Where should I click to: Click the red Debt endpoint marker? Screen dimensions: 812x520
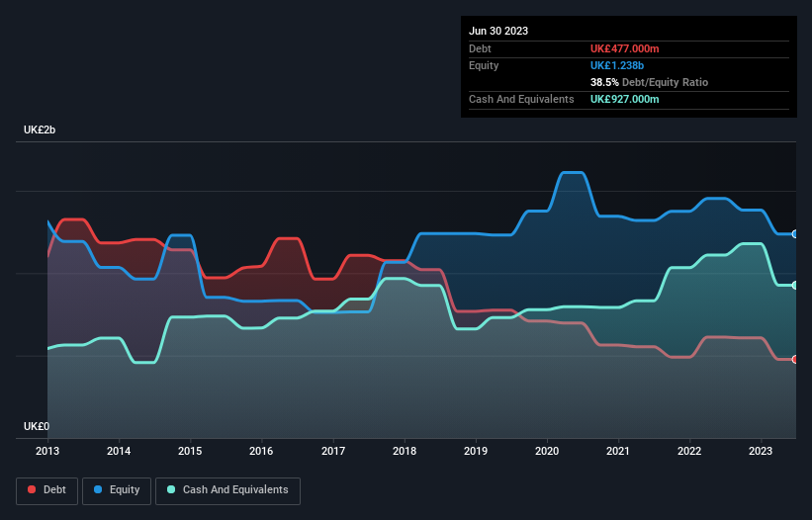pyautogui.click(x=795, y=359)
